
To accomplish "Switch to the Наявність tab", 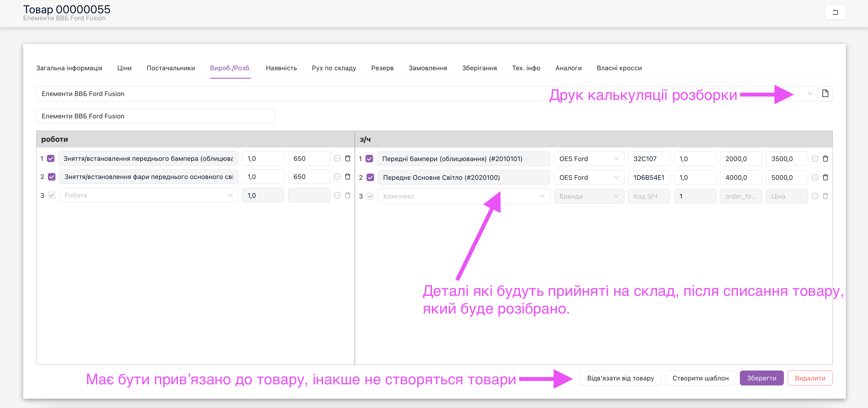I will click(281, 68).
